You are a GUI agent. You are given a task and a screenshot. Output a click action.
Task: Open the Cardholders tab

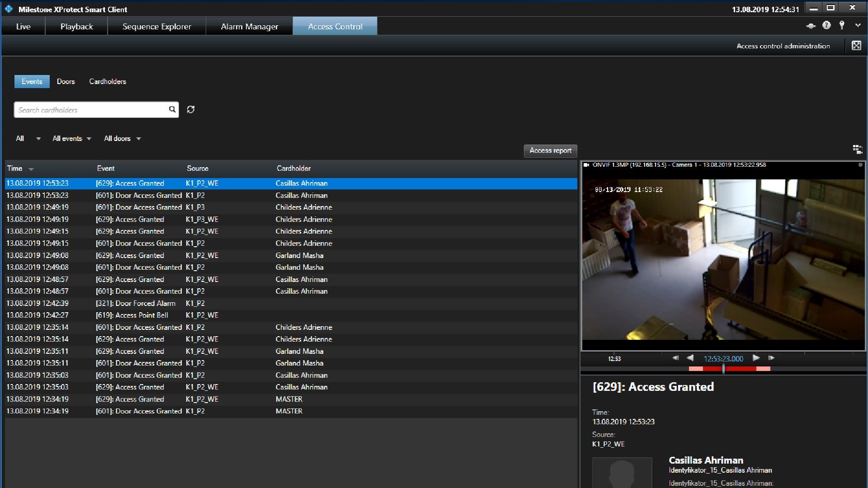click(108, 81)
